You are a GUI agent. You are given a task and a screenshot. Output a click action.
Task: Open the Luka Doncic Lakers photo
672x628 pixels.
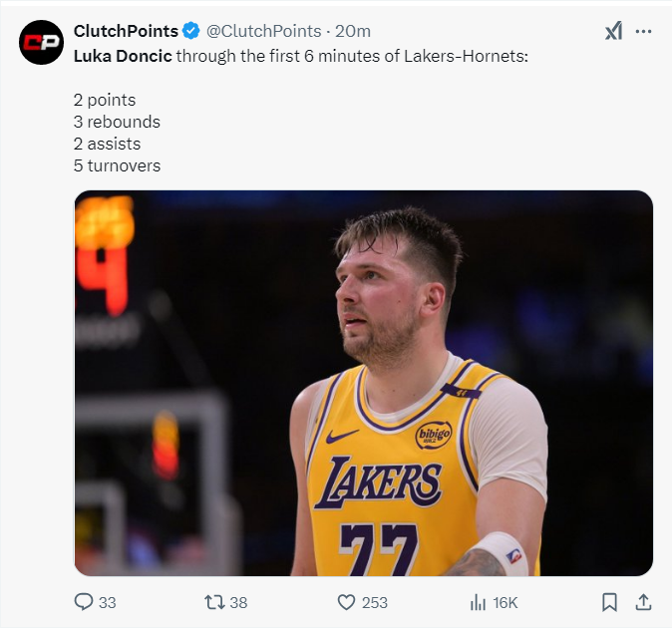point(363,383)
